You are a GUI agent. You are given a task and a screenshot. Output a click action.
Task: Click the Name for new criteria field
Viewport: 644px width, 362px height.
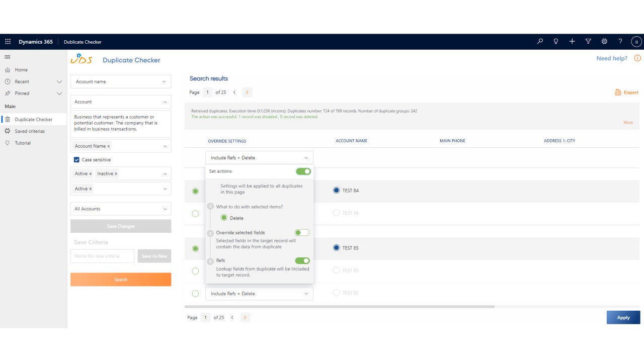102,256
